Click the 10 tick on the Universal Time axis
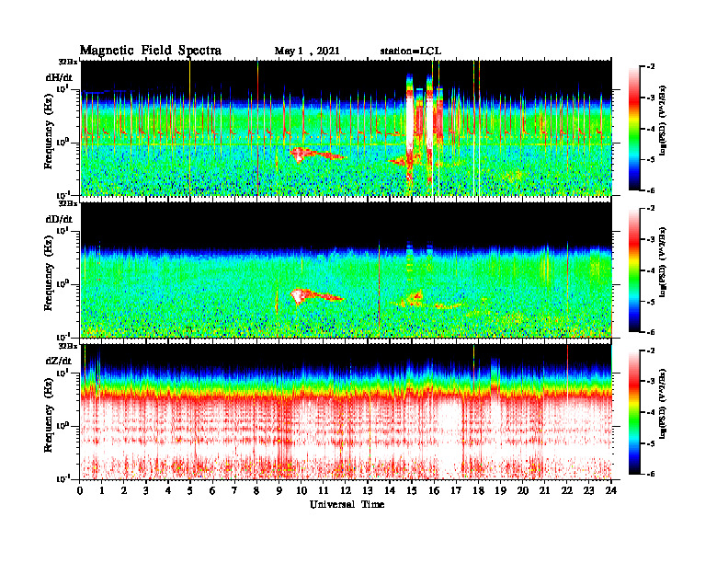 [x=301, y=490]
